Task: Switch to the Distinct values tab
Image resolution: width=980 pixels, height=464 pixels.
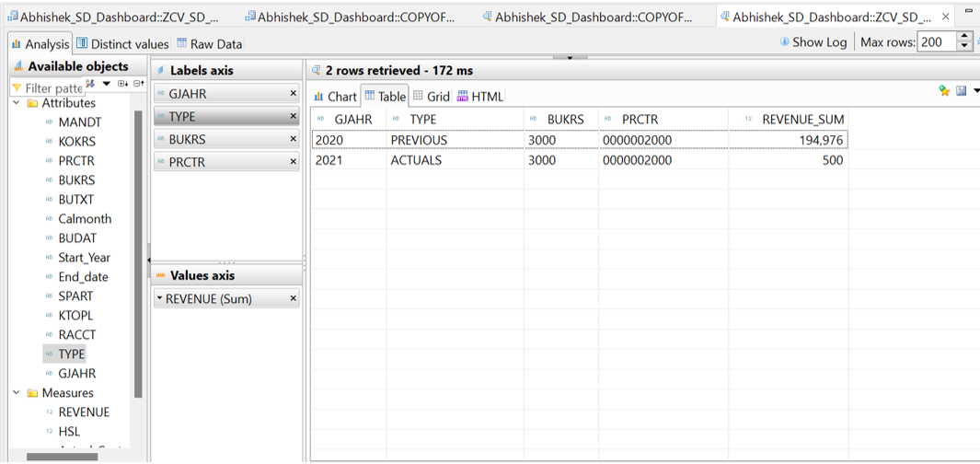Action: [x=122, y=43]
